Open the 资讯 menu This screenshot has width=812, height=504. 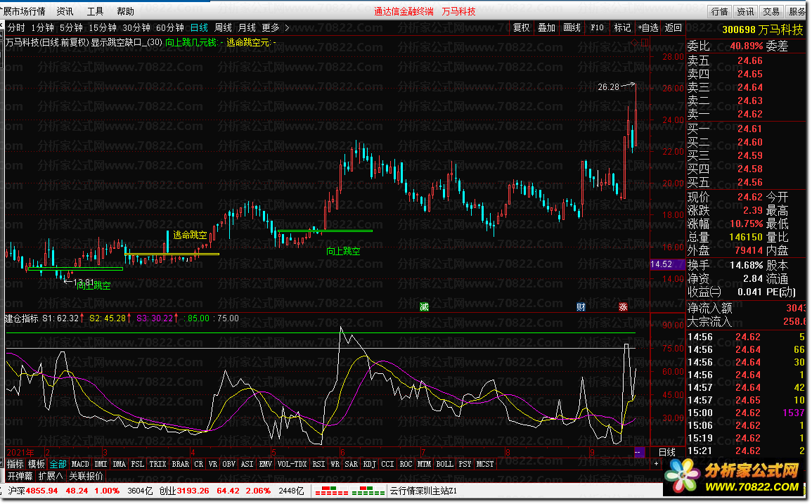click(65, 11)
